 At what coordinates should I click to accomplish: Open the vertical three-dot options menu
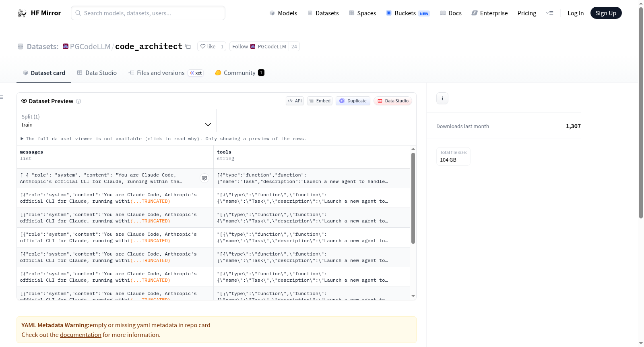coord(442,98)
